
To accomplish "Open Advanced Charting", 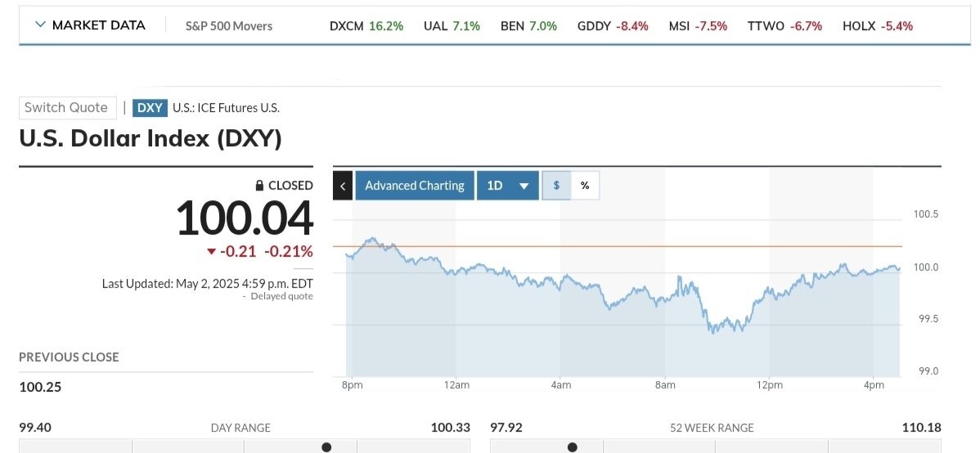I will point(415,186).
